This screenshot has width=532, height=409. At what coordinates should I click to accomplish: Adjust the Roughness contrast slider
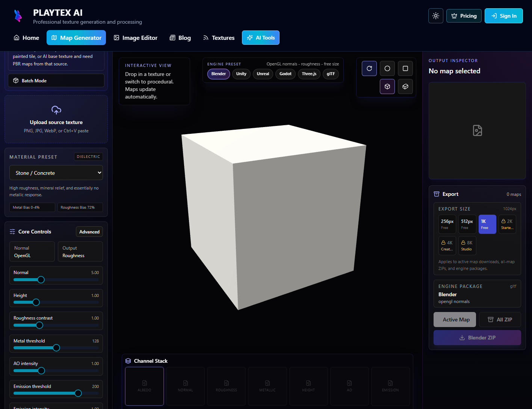coord(56,325)
